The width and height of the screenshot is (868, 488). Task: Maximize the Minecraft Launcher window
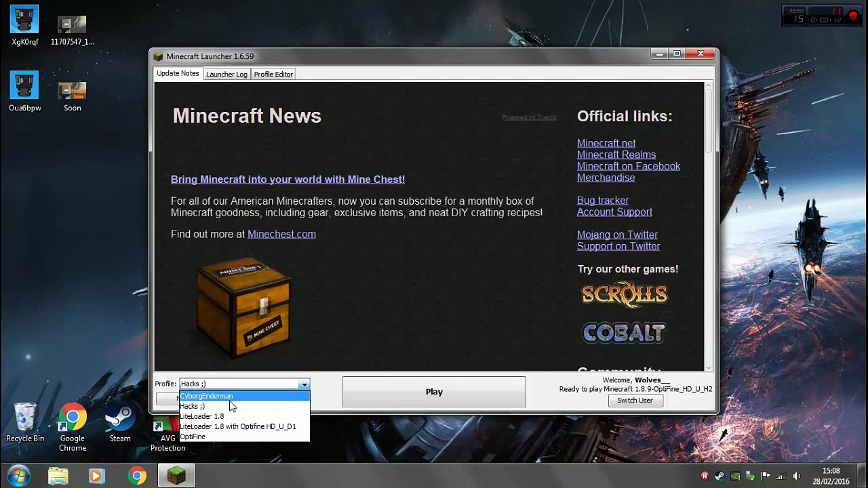click(677, 54)
